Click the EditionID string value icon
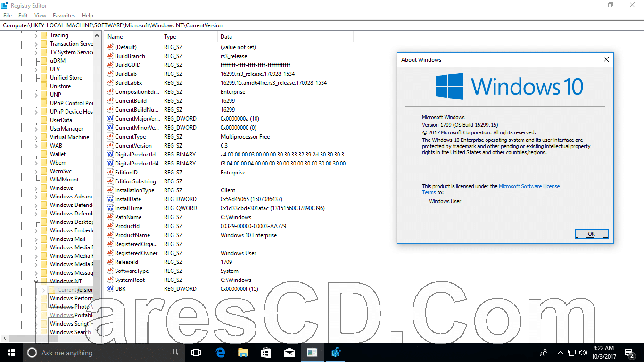Image resolution: width=644 pixels, height=362 pixels. (x=110, y=173)
